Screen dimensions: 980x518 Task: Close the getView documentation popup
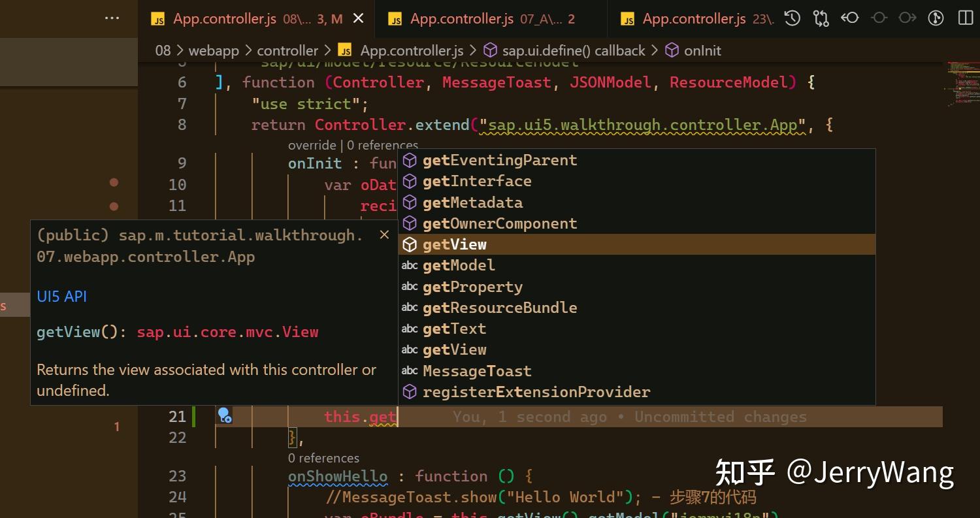[384, 235]
